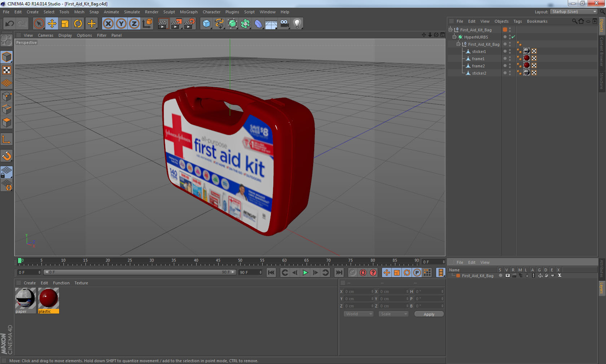Open the Scale mode dropdown
The height and width of the screenshot is (364, 606).
pyautogui.click(x=393, y=314)
